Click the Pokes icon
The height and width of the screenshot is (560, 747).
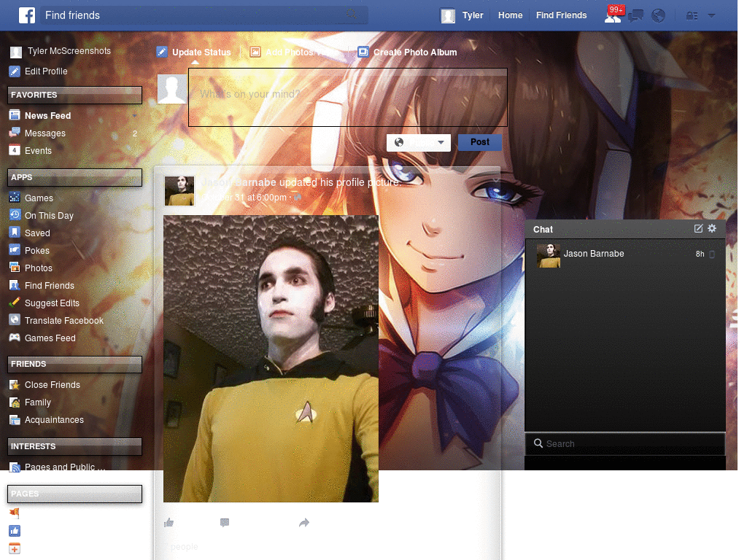point(15,250)
